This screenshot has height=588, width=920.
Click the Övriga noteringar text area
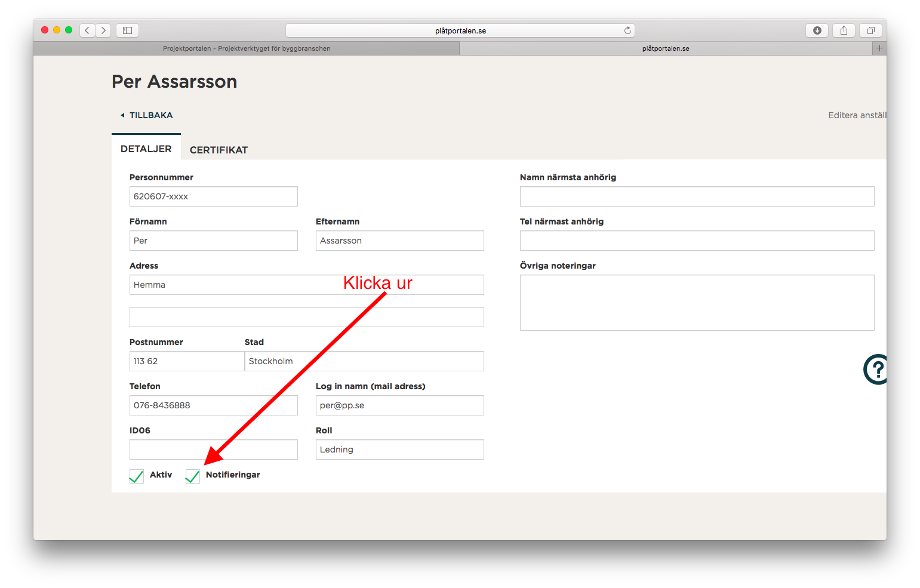[x=697, y=303]
